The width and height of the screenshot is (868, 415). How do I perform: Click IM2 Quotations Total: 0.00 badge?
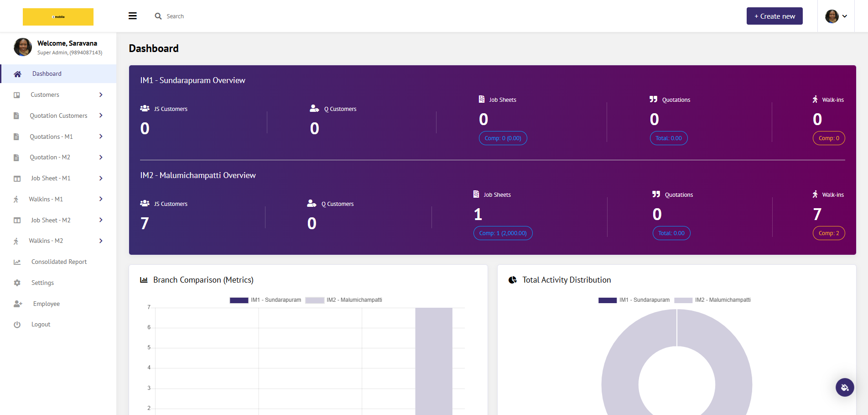[671, 233]
